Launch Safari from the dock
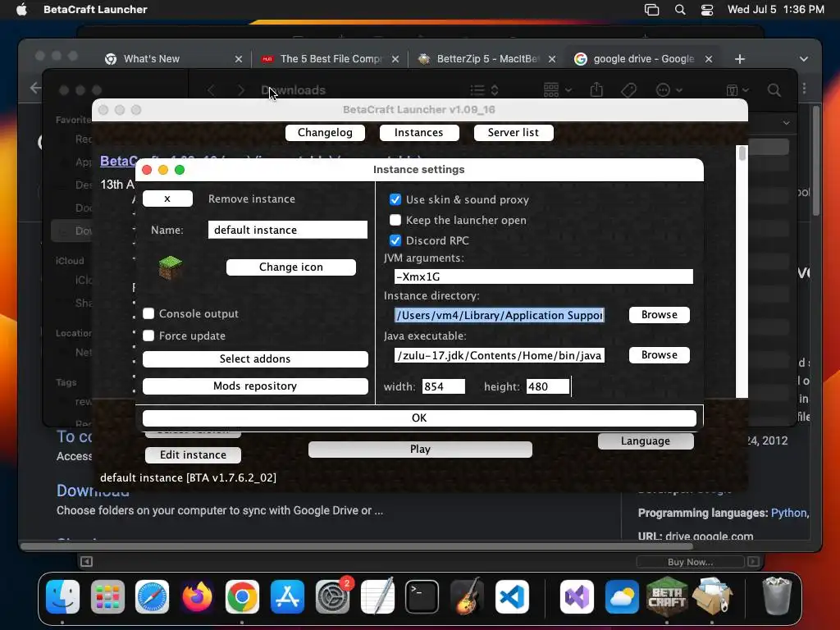840x630 pixels. [152, 596]
